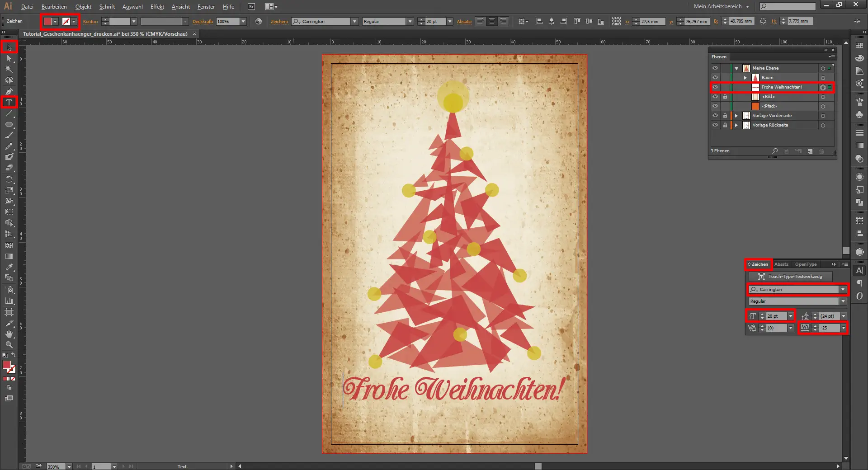Image resolution: width=868 pixels, height=470 pixels.
Task: Select the Zoom magnifier tool
Action: tap(9, 345)
